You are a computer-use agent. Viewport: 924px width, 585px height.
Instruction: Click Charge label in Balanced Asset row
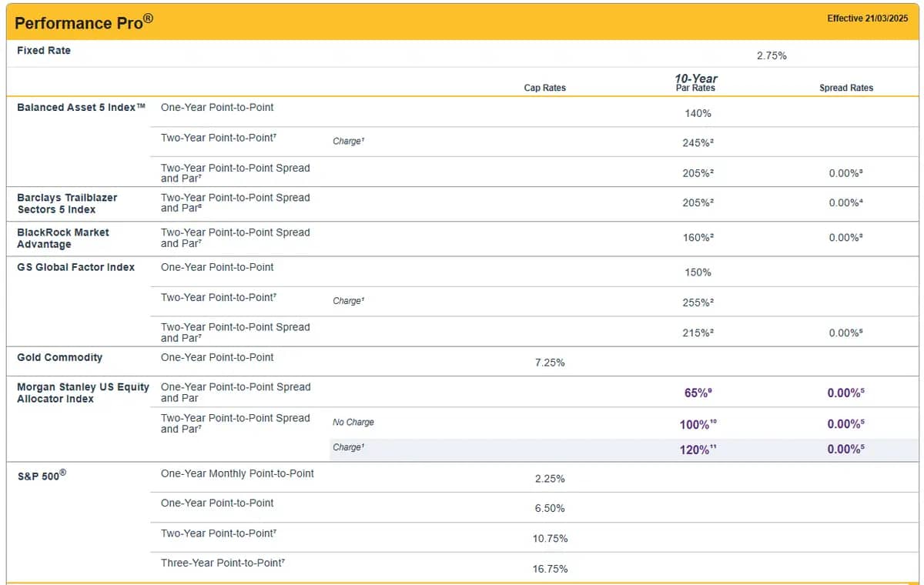click(x=348, y=142)
